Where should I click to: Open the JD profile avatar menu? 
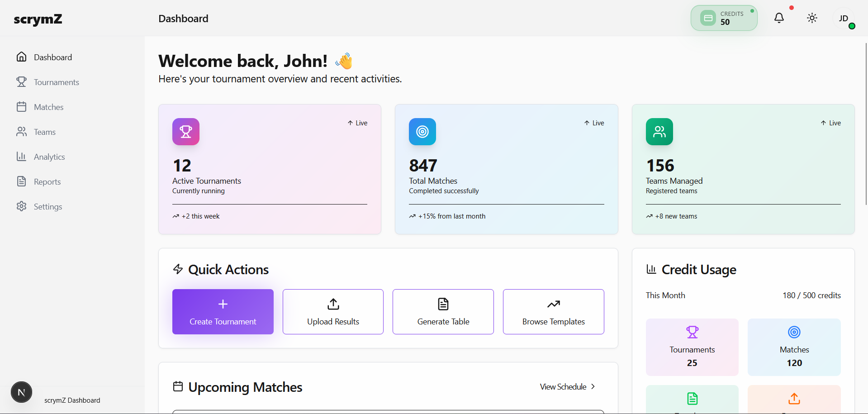pyautogui.click(x=844, y=19)
